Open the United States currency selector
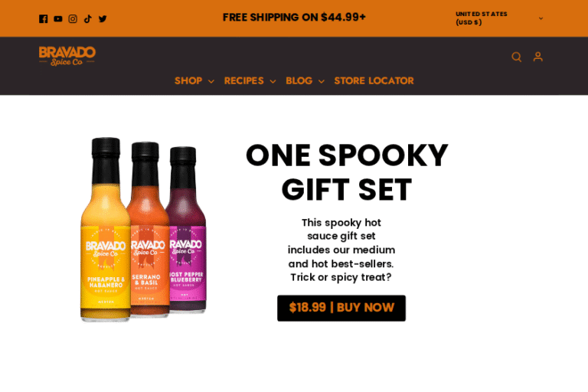Image resolution: width=588 pixels, height=392 pixels. coord(499,18)
